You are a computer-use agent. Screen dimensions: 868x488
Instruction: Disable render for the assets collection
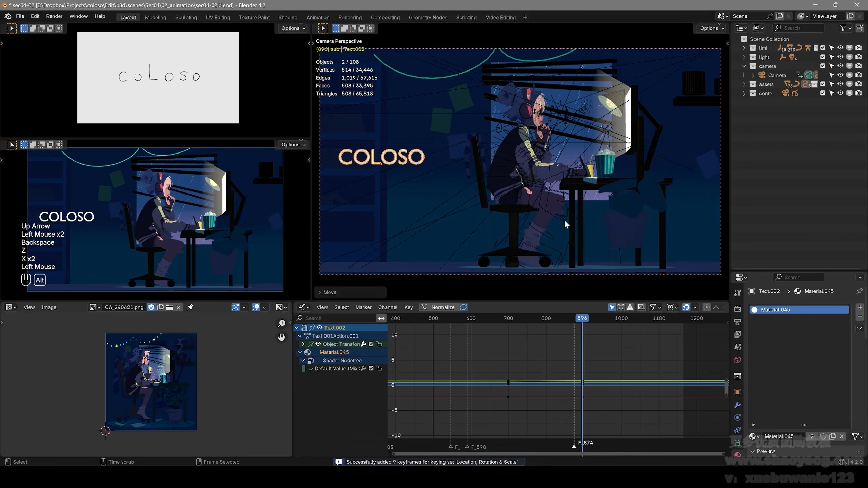point(859,84)
